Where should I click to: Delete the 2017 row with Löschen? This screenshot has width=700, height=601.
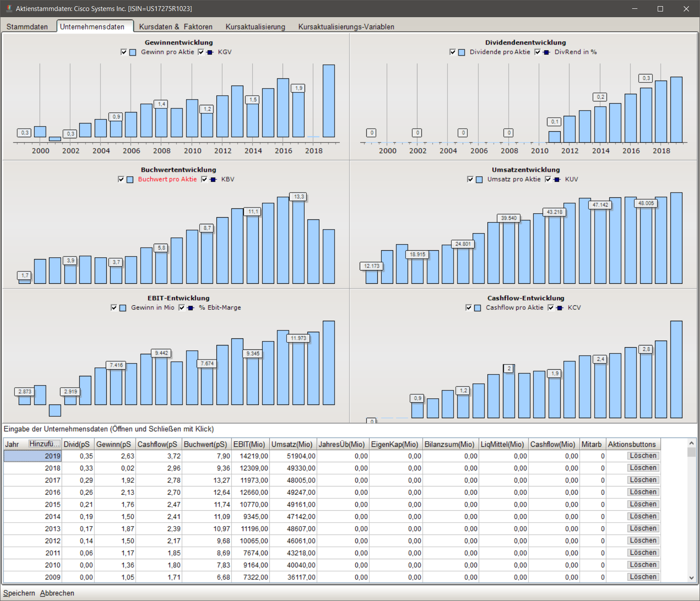pos(643,480)
